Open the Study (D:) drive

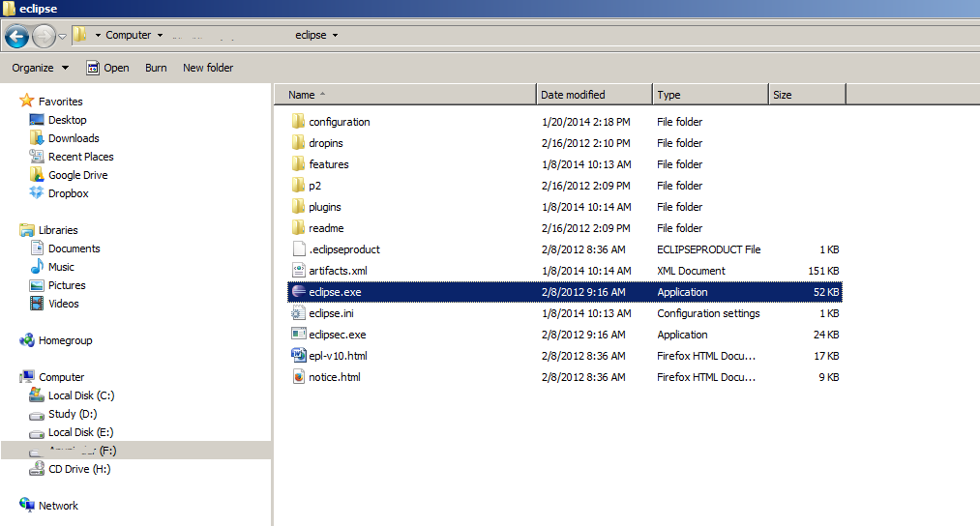pos(73,414)
